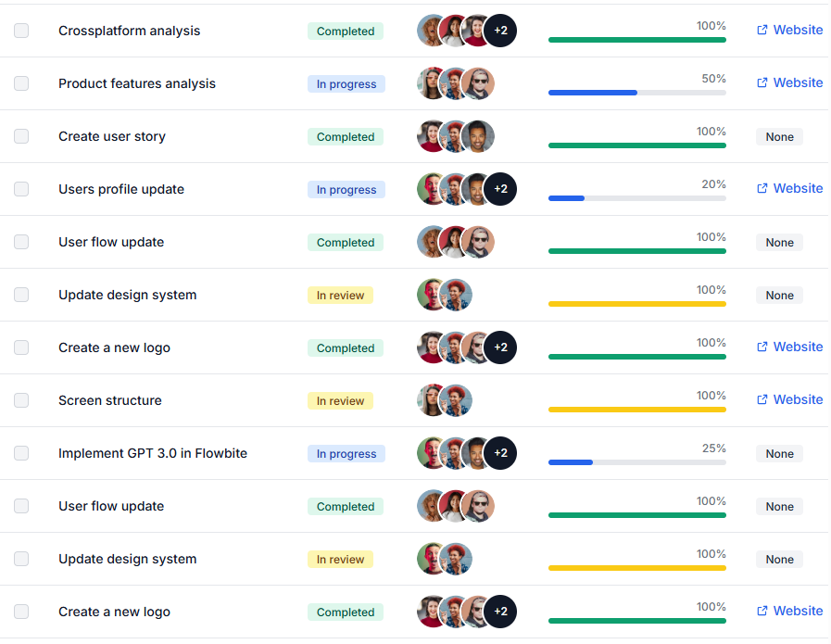Click the external link icon beside Screen structure
831x644 pixels.
click(x=764, y=399)
